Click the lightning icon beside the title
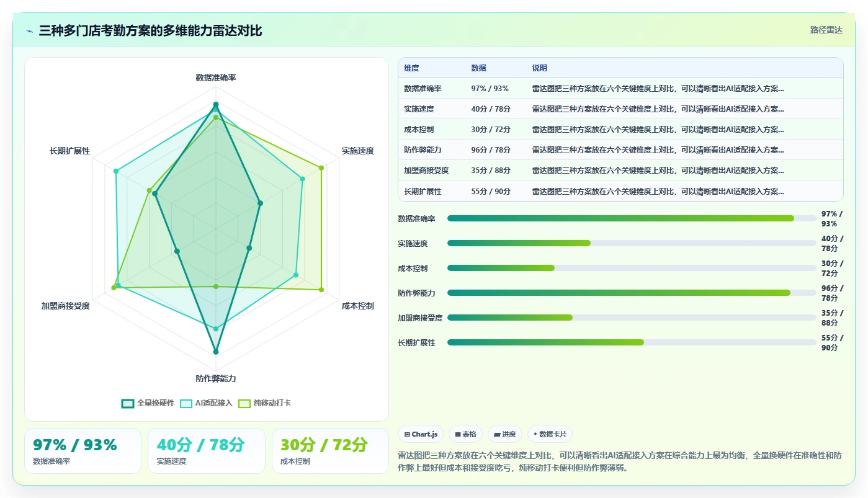The height and width of the screenshot is (498, 868). pos(29,31)
